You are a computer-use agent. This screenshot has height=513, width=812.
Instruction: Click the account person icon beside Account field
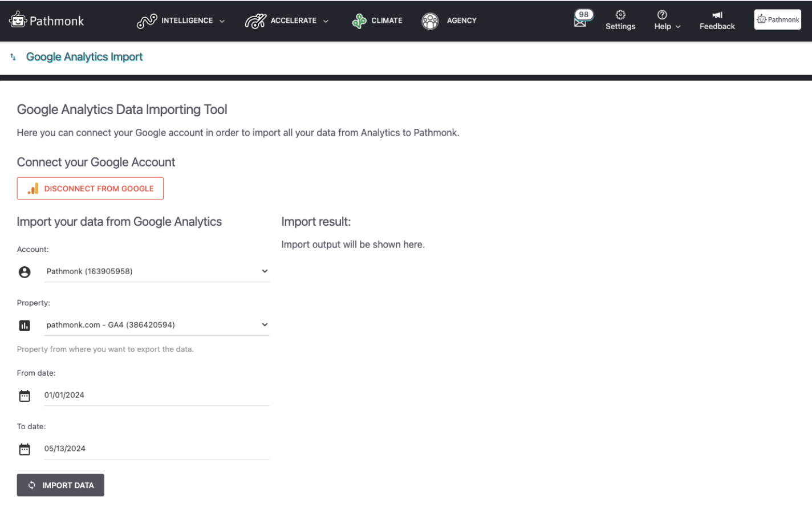(25, 272)
